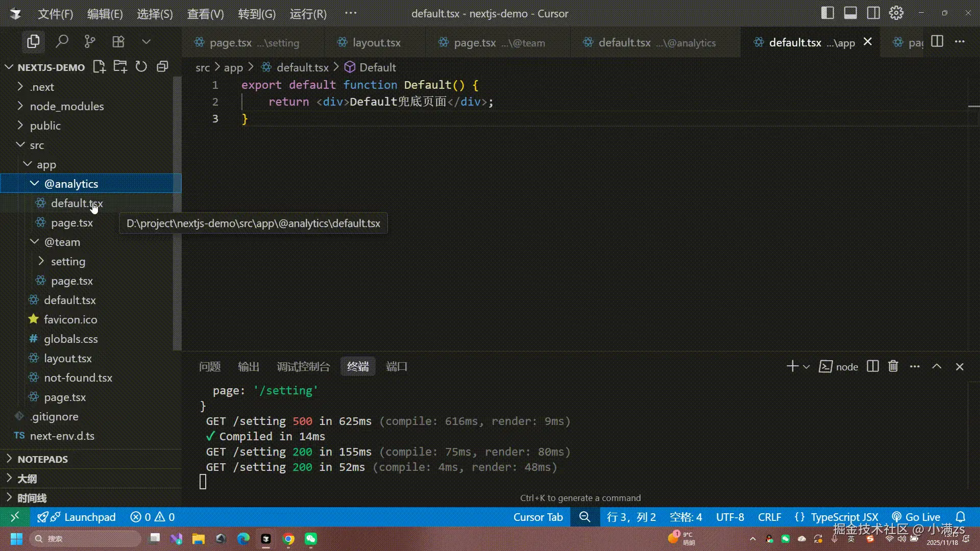Split the terminal pane

(x=873, y=366)
